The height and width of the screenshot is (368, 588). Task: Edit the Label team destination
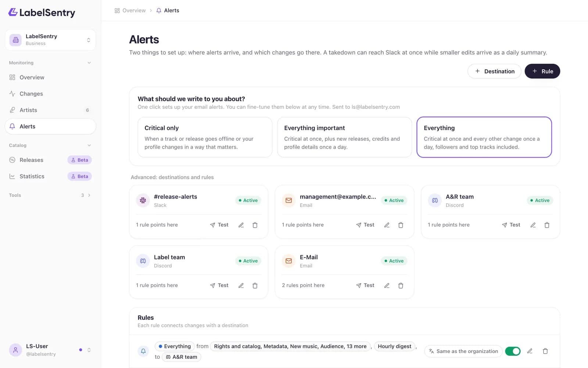[x=241, y=285]
